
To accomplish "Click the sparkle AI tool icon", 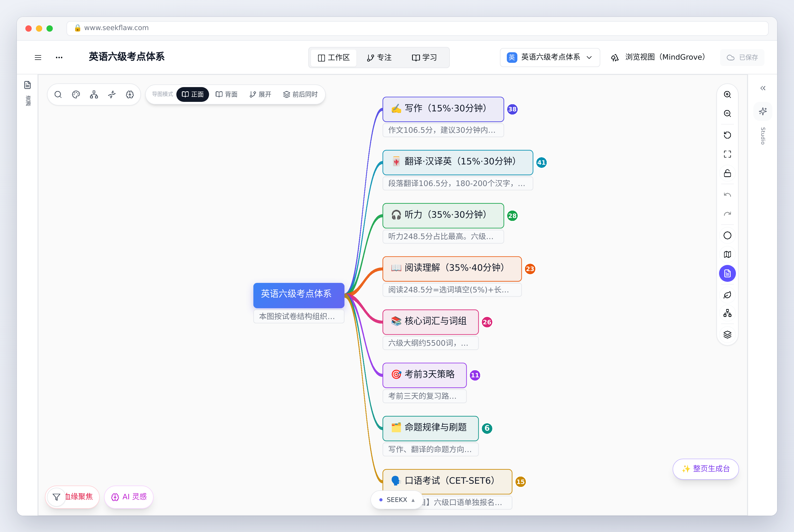I will click(x=112, y=94).
